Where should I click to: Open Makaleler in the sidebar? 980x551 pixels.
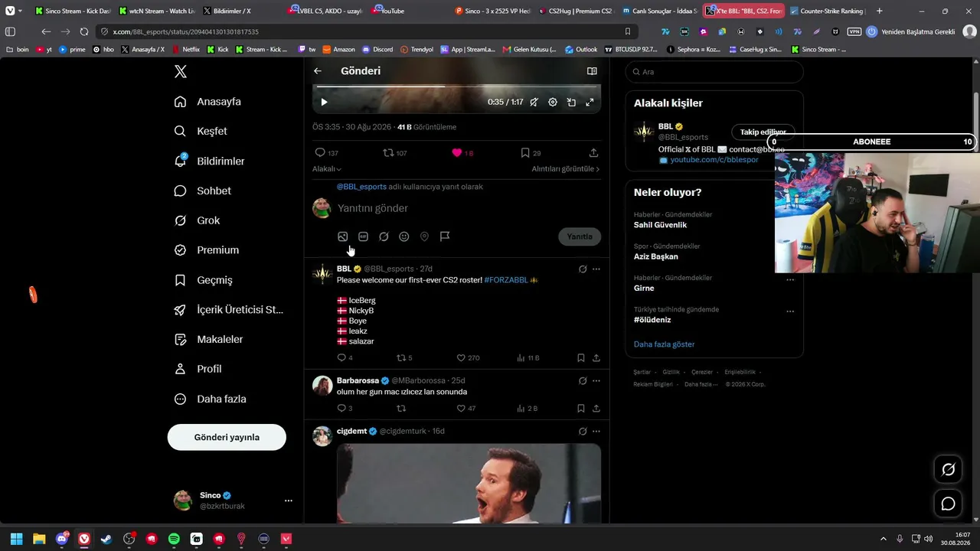(208, 339)
